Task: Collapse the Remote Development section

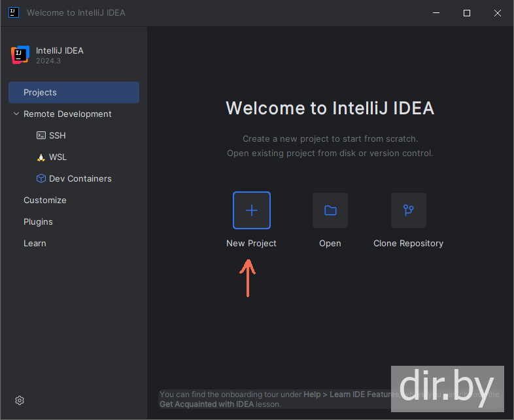Action: (16, 114)
